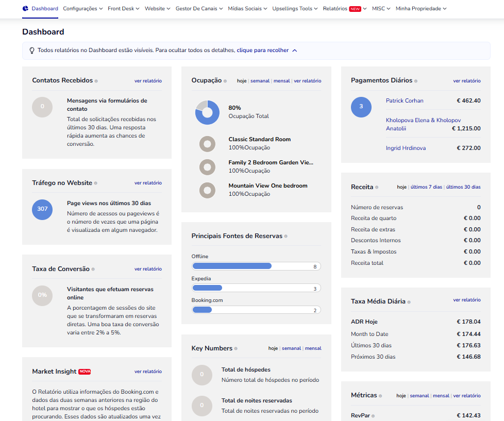Switch Key Numbers to mensal
Image resolution: width=504 pixels, height=421 pixels.
(x=313, y=348)
